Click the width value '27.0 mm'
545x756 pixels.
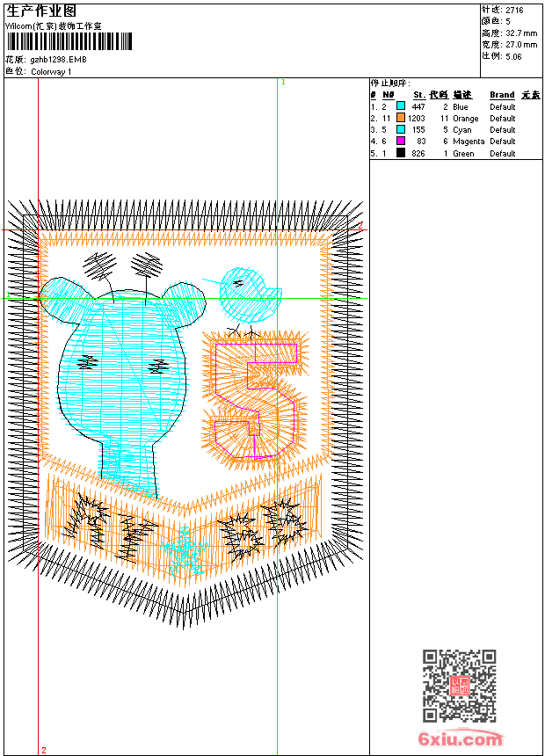click(521, 45)
